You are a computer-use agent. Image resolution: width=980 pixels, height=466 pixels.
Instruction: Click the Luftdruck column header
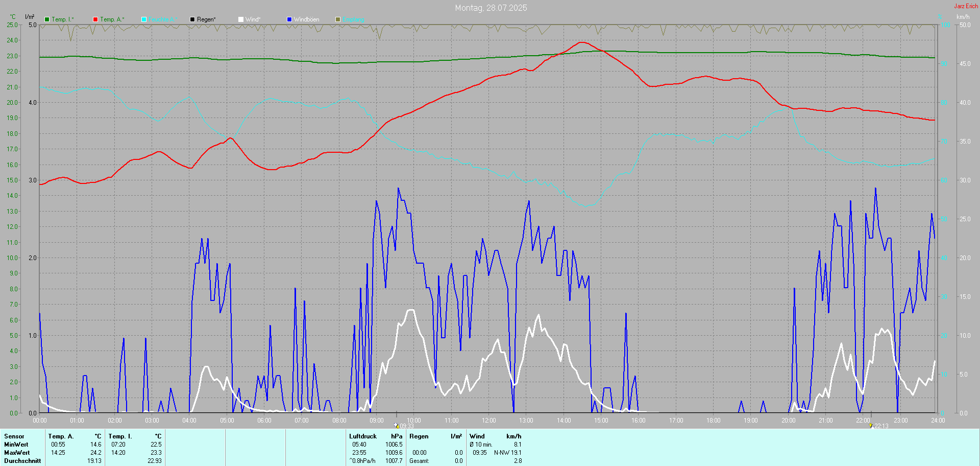[363, 436]
